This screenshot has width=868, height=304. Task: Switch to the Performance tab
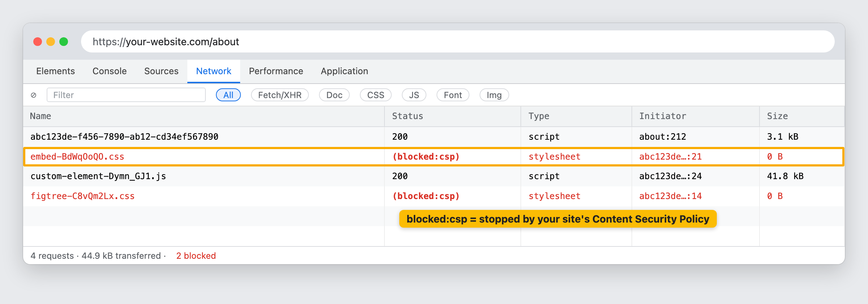[276, 71]
